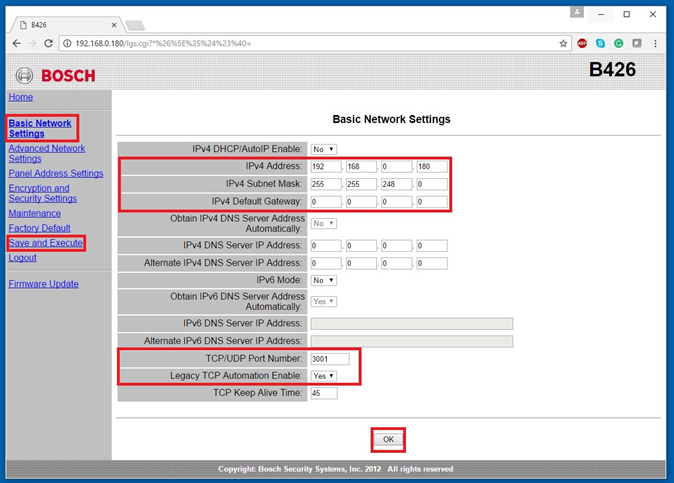
Task: Reload the B426 page
Action: 48,43
